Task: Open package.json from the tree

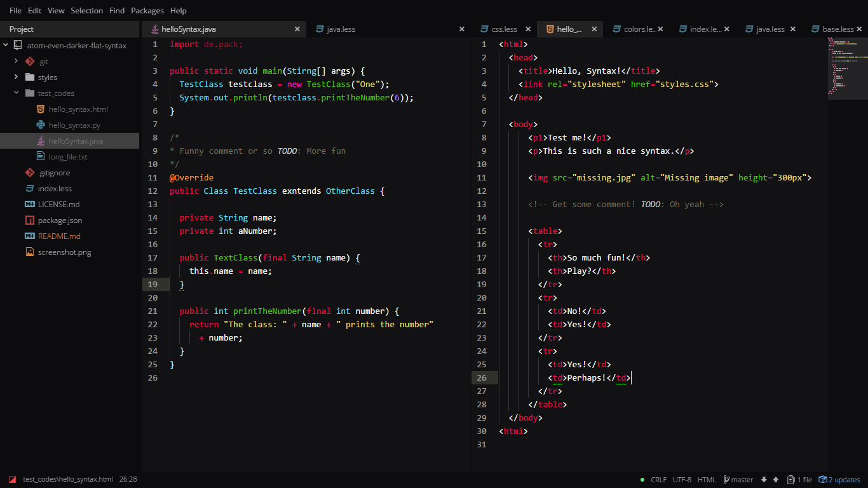Action: (60, 220)
